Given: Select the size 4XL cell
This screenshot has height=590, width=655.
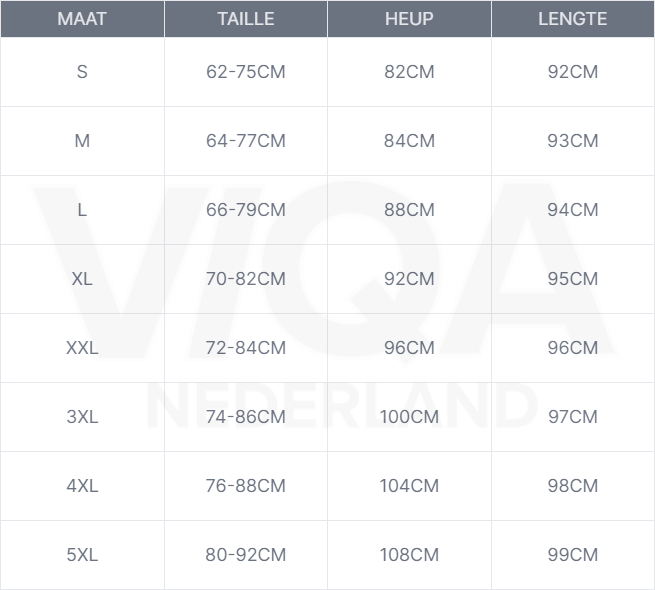Looking at the screenshot, I should (82, 486).
